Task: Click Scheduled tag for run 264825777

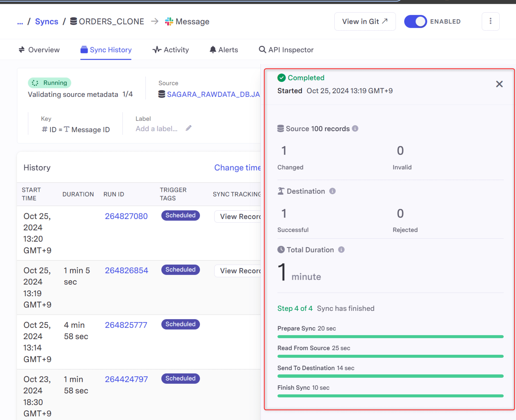Action: 180,324
